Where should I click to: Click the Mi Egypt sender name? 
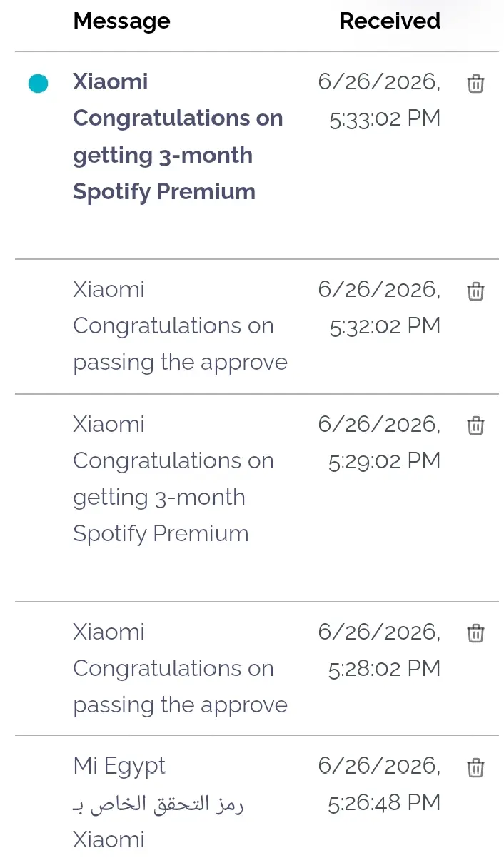(119, 767)
